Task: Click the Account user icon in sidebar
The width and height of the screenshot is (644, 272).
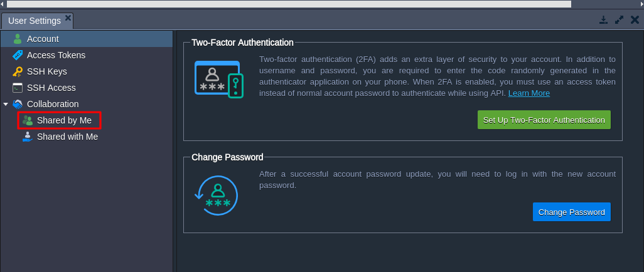Action: tap(18, 39)
